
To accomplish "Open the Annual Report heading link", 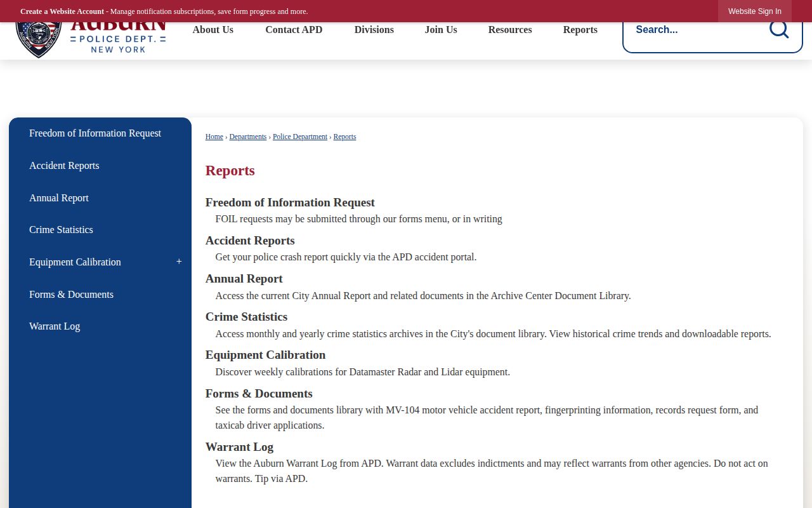I will coord(244,279).
